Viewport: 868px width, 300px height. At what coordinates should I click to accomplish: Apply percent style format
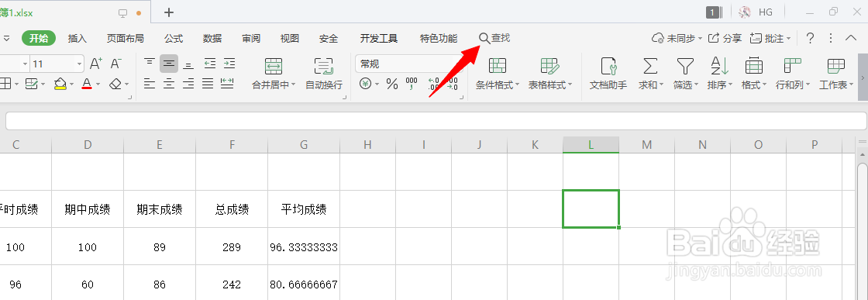[392, 84]
